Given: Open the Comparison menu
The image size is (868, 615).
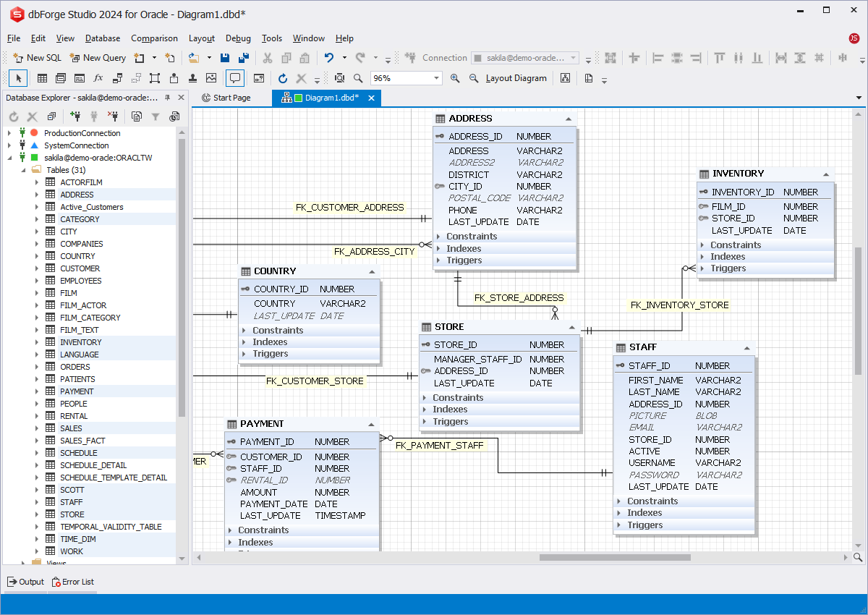Looking at the screenshot, I should pos(154,38).
